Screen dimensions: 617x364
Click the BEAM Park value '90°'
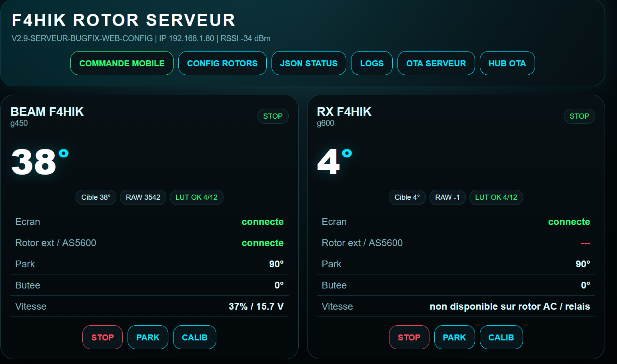[x=276, y=264]
